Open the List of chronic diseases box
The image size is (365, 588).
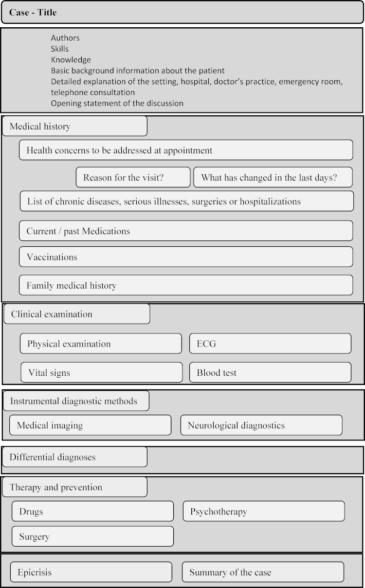click(186, 202)
